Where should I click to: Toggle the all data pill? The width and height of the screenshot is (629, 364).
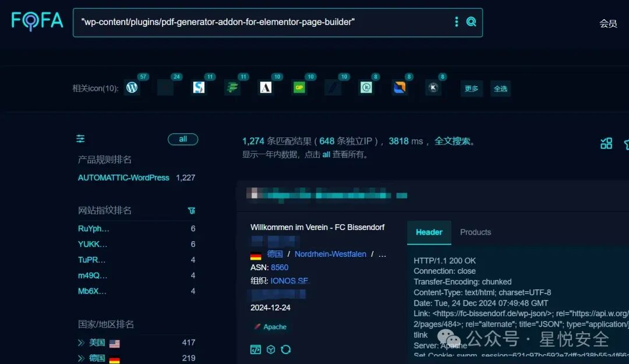[183, 139]
